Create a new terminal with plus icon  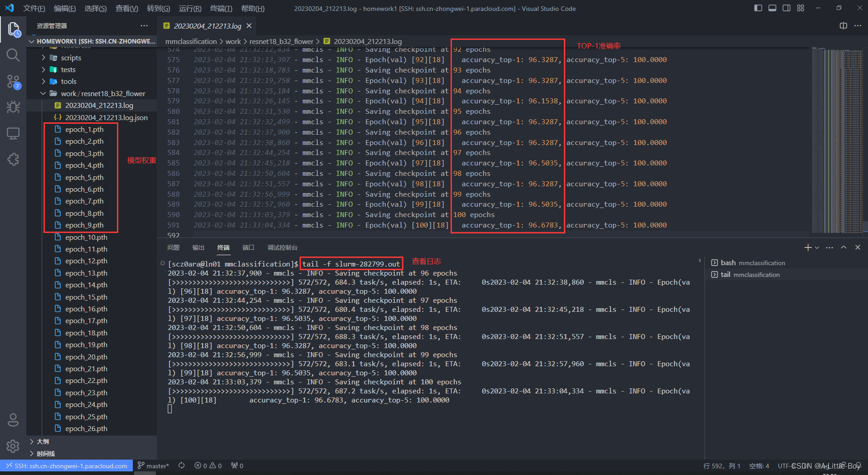pyautogui.click(x=808, y=247)
